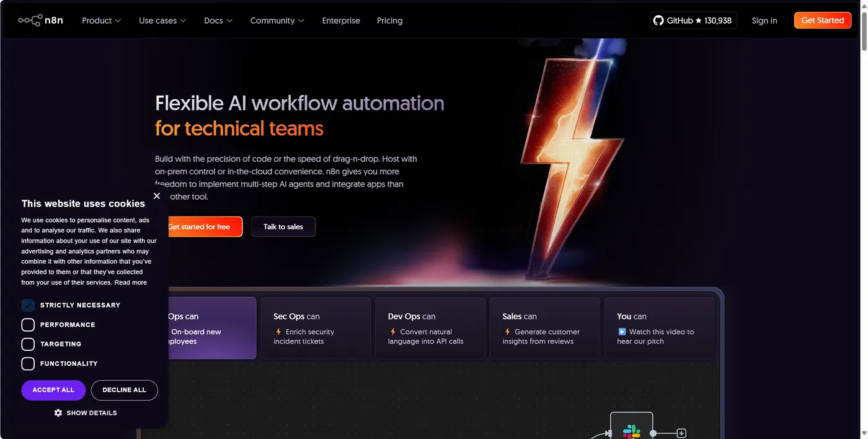The image size is (868, 439).
Task: Select the Sec Ops can tab
Action: coord(316,328)
